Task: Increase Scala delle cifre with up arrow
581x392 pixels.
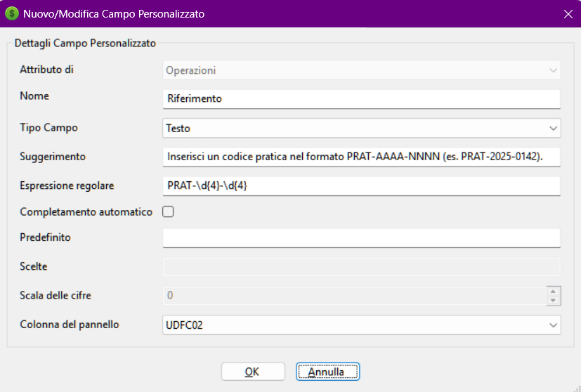Action: point(554,291)
